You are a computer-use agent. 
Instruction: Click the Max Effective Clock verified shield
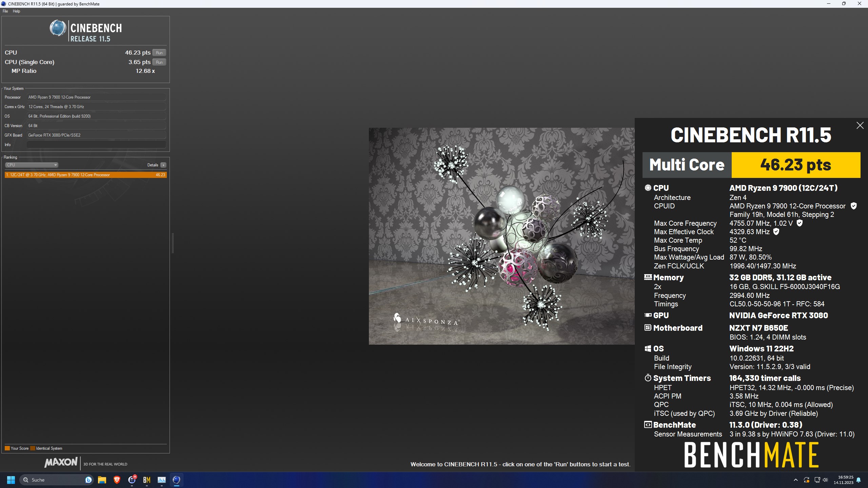coord(776,232)
